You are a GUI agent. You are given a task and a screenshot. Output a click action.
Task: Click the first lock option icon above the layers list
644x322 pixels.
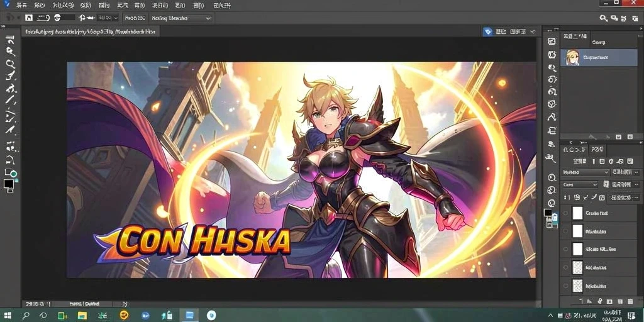[565, 197]
